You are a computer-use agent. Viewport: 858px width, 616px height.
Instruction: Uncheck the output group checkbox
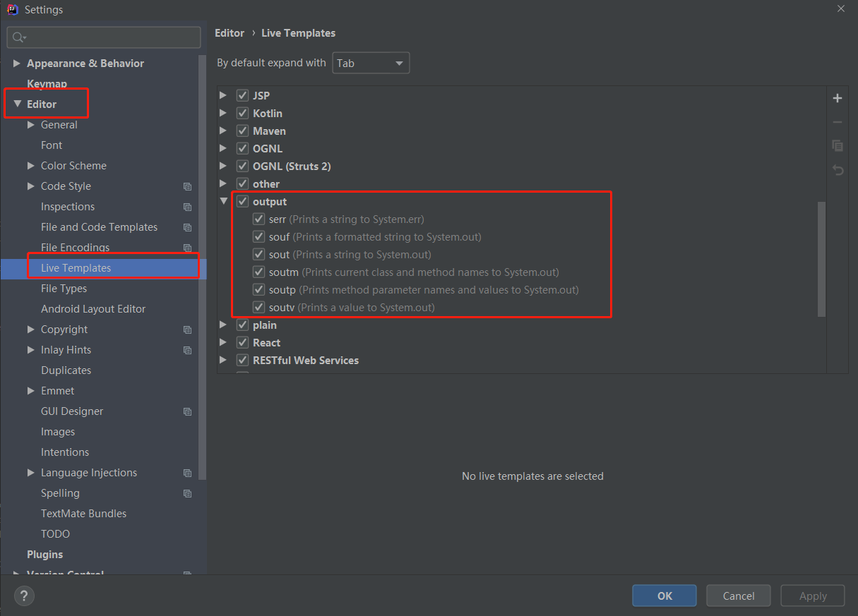click(x=242, y=201)
